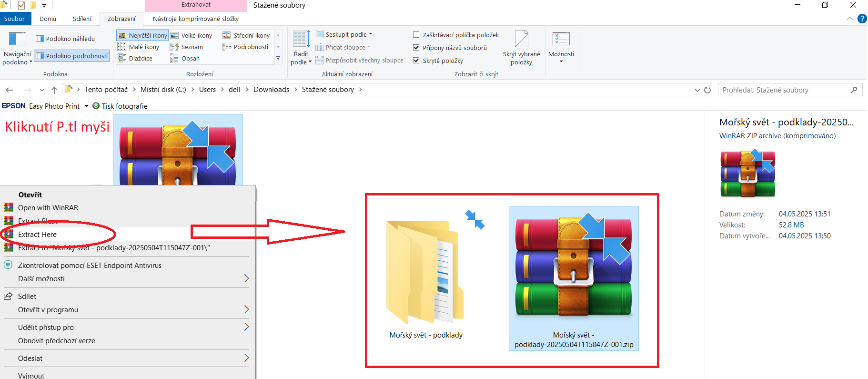Expand the layout gallery more arrow

[278, 58]
